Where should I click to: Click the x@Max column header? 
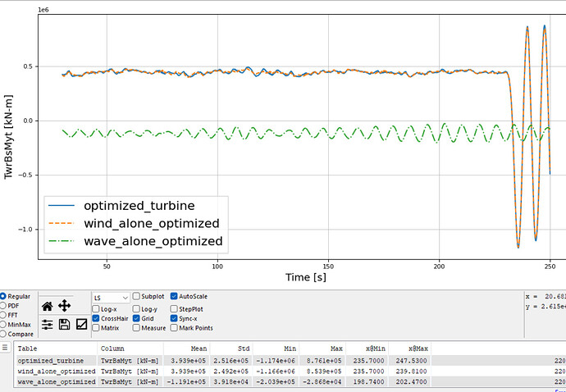pyautogui.click(x=409, y=349)
